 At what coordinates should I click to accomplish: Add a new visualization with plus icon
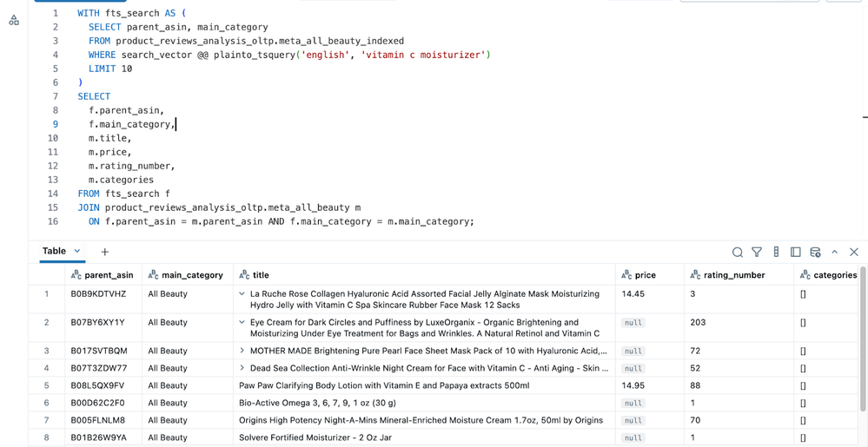point(105,252)
